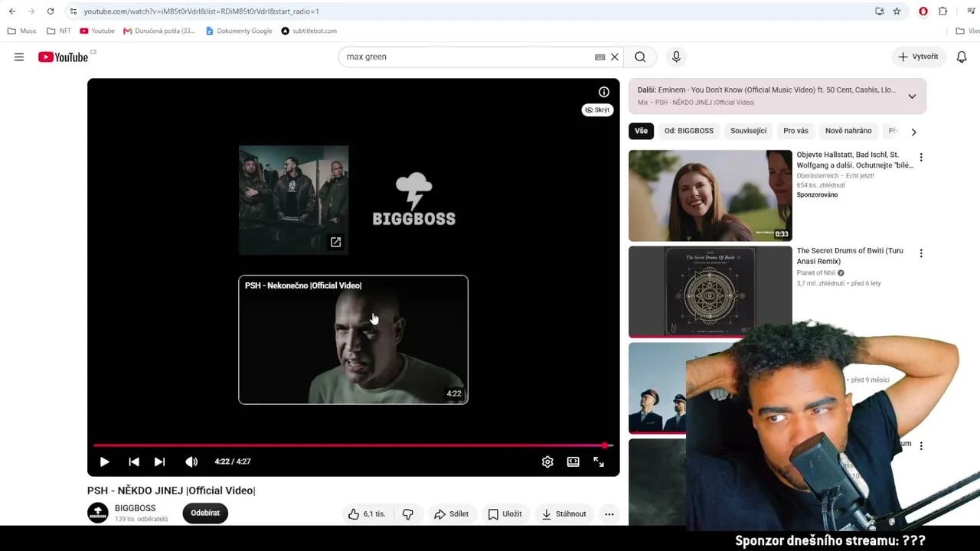Subscribe with the Odebírat button

click(205, 513)
